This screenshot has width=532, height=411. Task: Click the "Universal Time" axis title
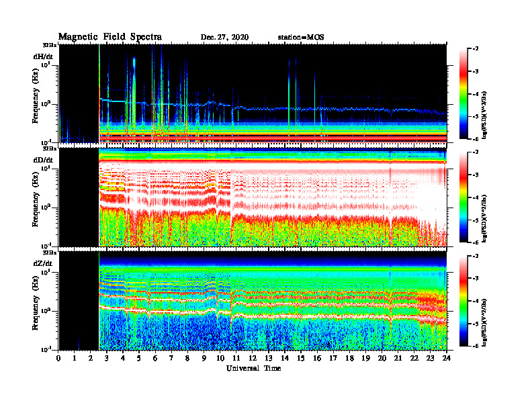253,368
